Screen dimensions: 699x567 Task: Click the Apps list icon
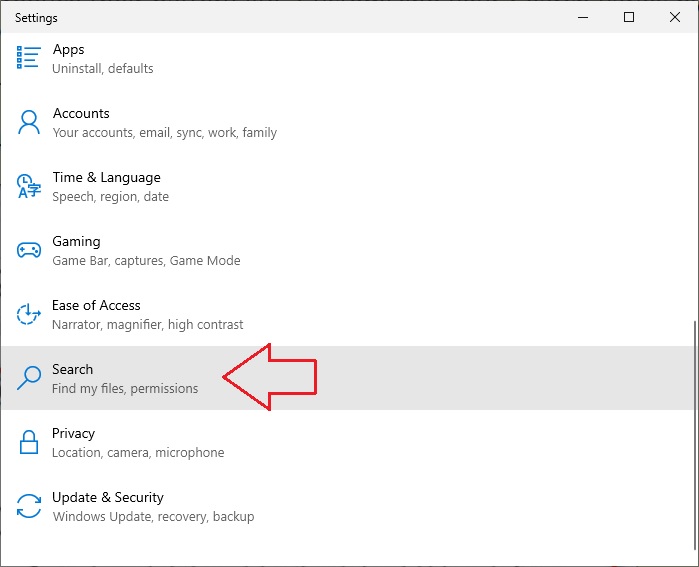click(30, 58)
